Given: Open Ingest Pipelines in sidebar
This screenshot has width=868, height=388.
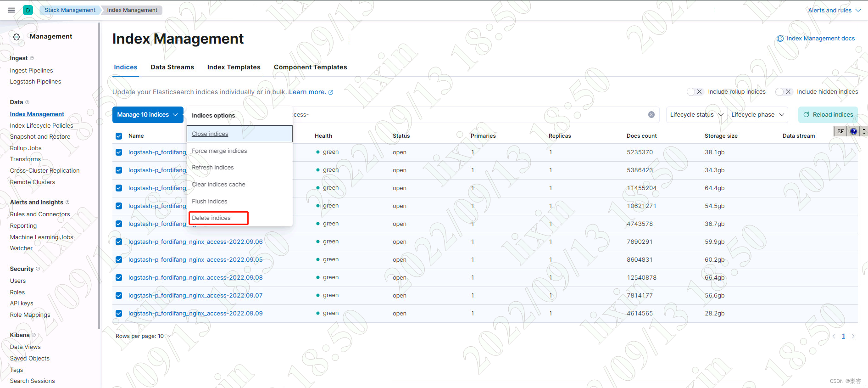Looking at the screenshot, I should coord(32,71).
